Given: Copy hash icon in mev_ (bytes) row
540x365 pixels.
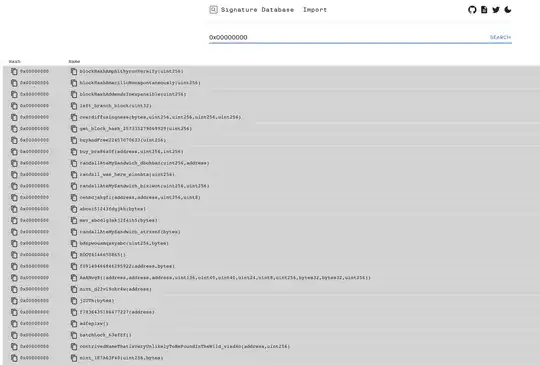Looking at the screenshot, I should (x=14, y=220).
